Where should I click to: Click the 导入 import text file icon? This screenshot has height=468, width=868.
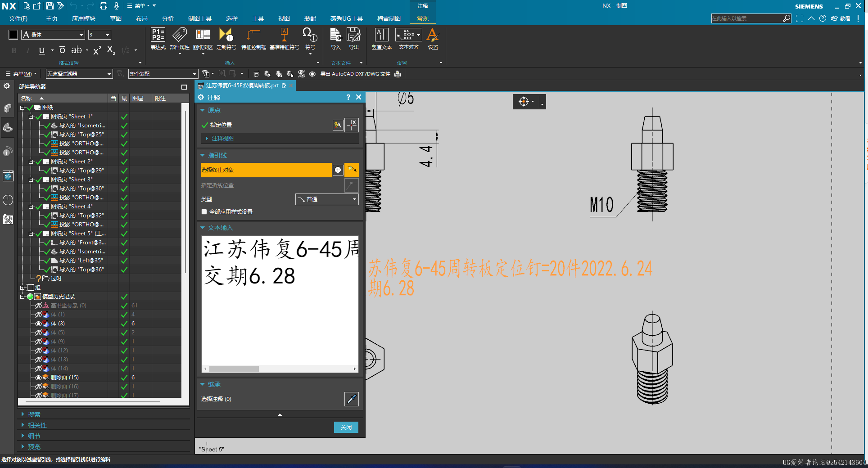[x=336, y=39]
